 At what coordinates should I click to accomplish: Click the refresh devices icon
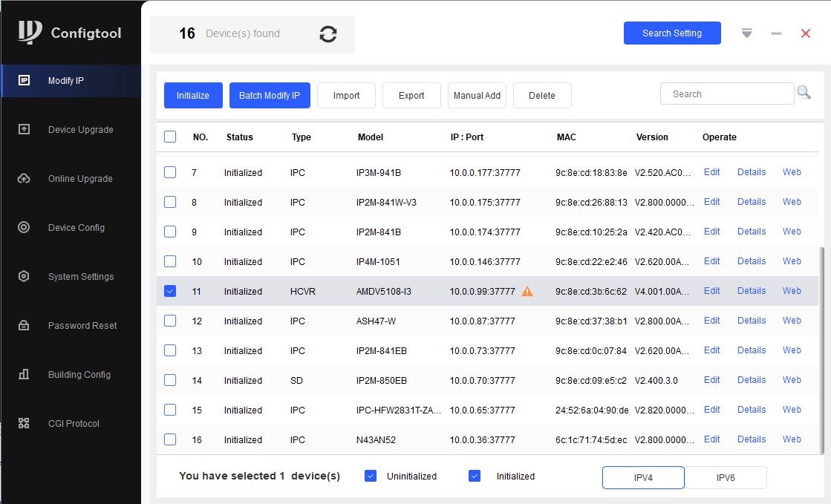[x=328, y=34]
